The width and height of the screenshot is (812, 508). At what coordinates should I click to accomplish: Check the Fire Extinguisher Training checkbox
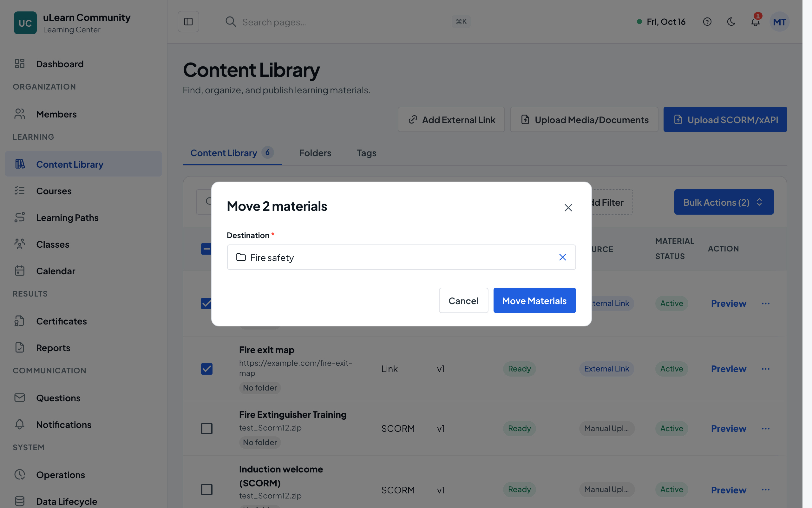tap(207, 428)
